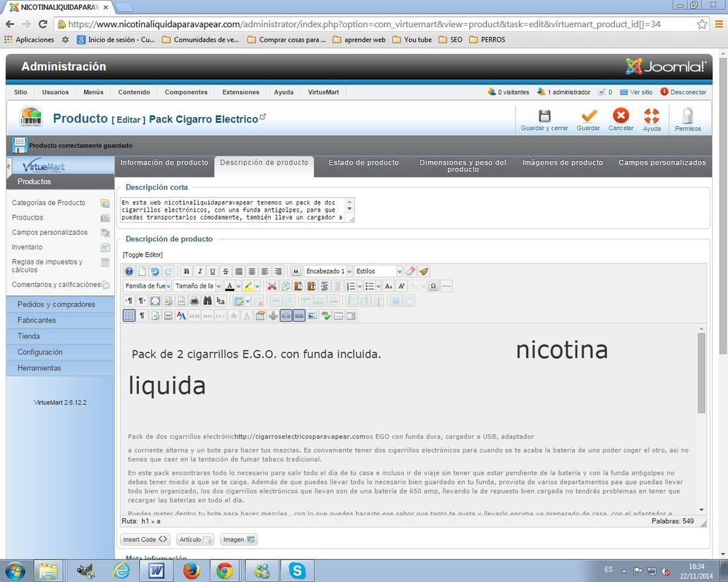
Task: Toggle fullscreen editor mode
Action: pos(155,301)
